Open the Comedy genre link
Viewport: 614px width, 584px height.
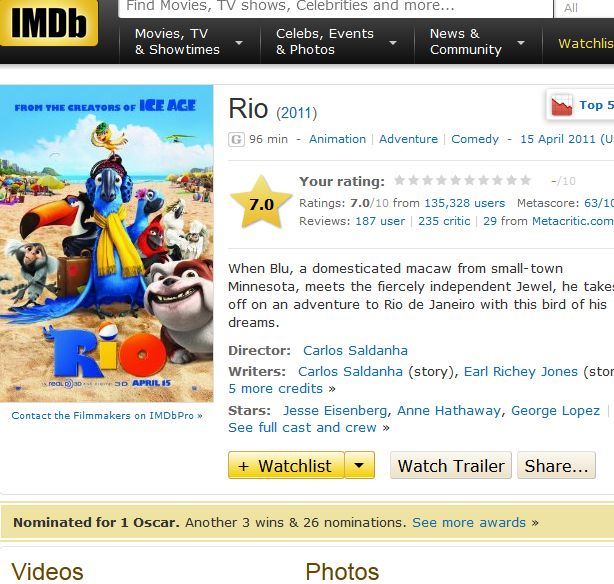pos(475,139)
